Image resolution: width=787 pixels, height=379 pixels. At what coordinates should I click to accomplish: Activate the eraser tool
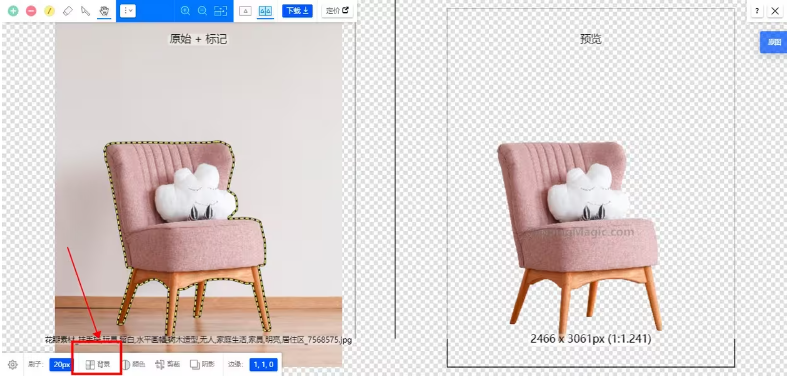(68, 11)
